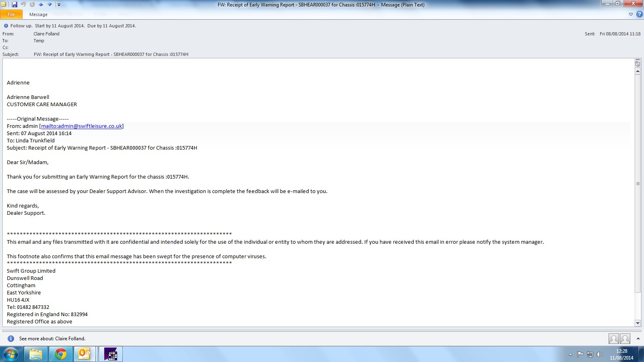Open the Windows Start button
The height and width of the screenshot is (362, 644).
click(11, 354)
